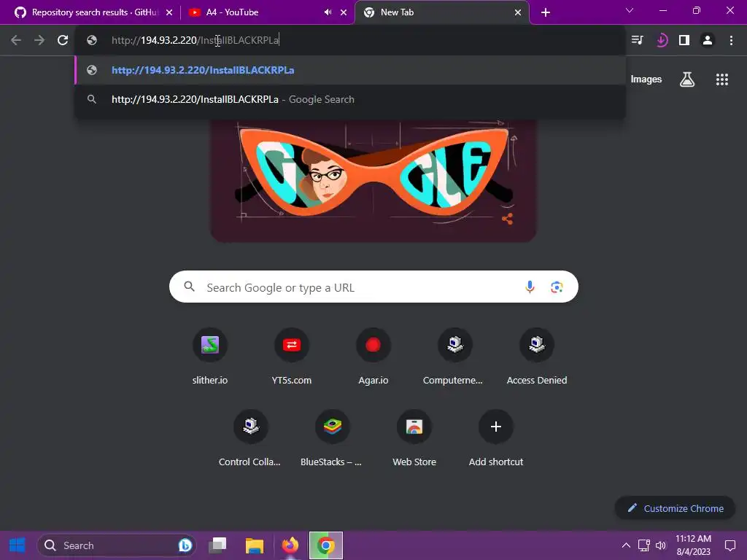Open network status icon in tray
The image size is (747, 560).
[x=644, y=545]
